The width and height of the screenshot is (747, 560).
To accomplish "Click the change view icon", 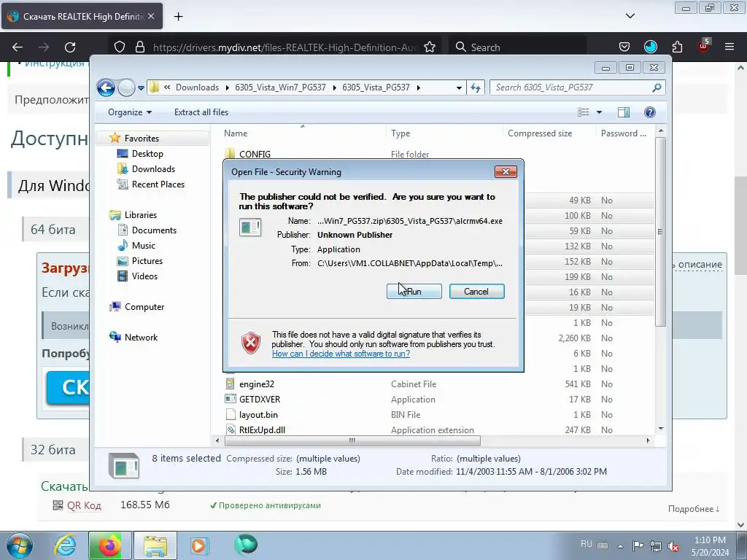I will (583, 112).
